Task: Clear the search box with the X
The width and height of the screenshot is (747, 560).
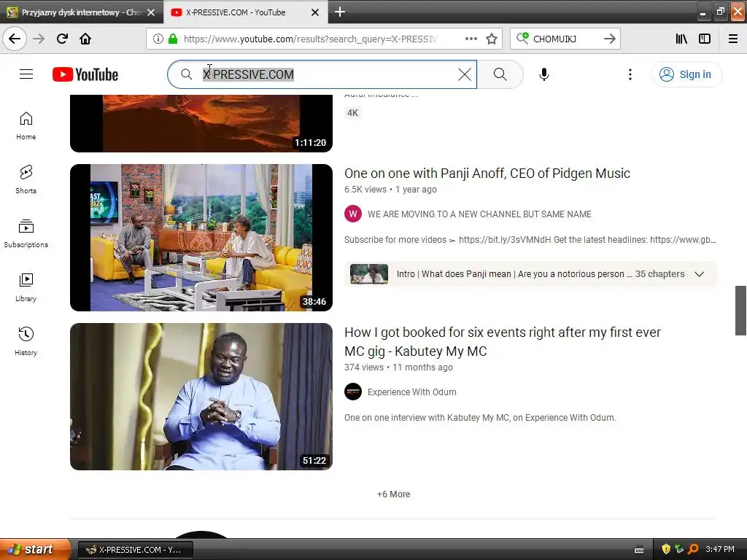Action: (x=465, y=74)
